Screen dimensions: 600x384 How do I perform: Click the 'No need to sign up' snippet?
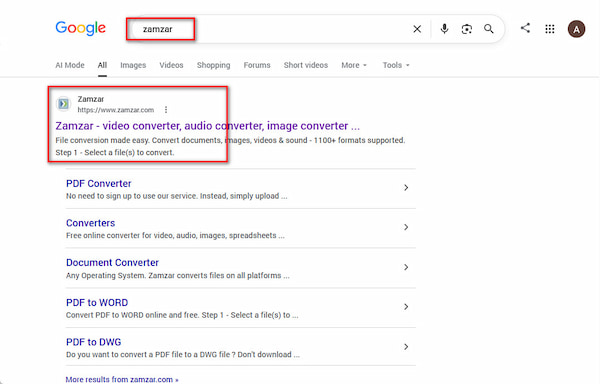[176, 196]
